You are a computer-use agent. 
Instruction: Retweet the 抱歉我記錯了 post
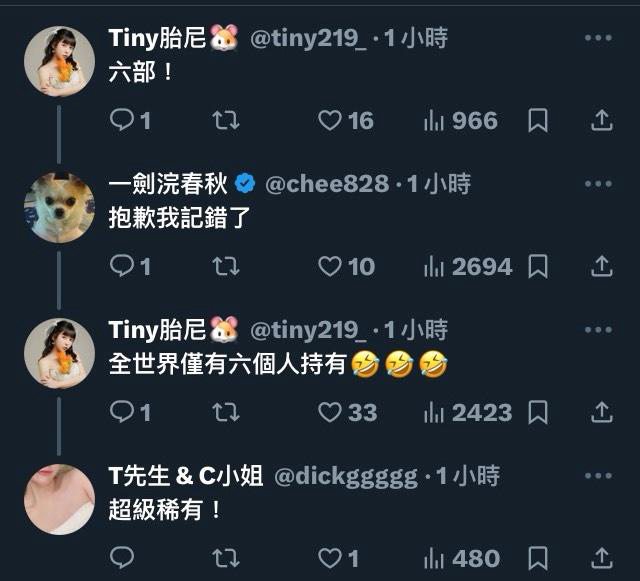coord(226,267)
